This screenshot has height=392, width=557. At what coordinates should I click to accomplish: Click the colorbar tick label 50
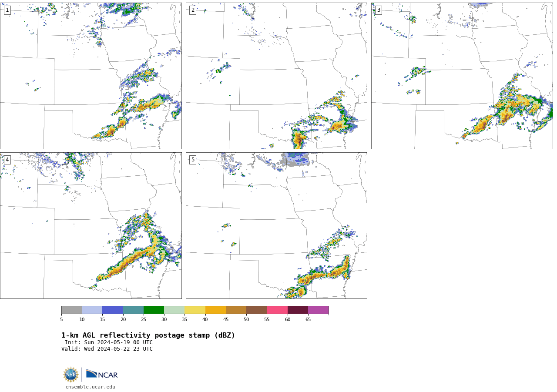(246, 320)
